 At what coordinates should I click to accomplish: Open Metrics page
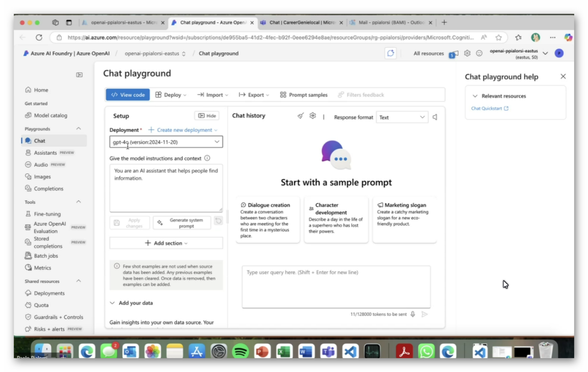pyautogui.click(x=38, y=268)
